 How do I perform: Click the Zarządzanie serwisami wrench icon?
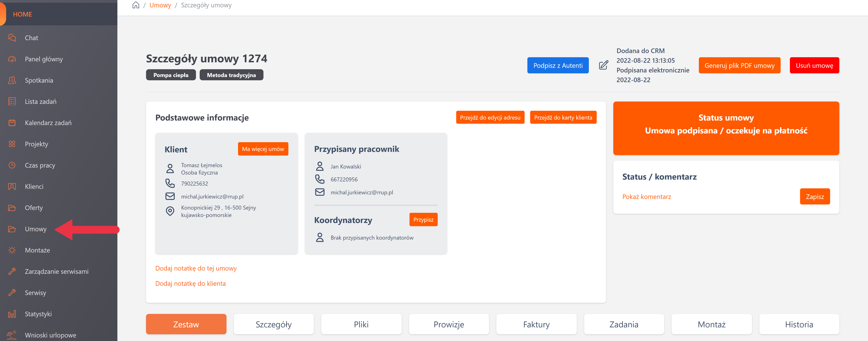click(12, 271)
